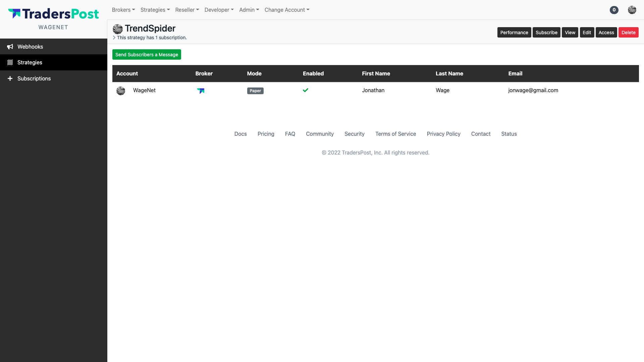Open the Privacy Policy link
This screenshot has height=362, width=644.
[x=443, y=134]
